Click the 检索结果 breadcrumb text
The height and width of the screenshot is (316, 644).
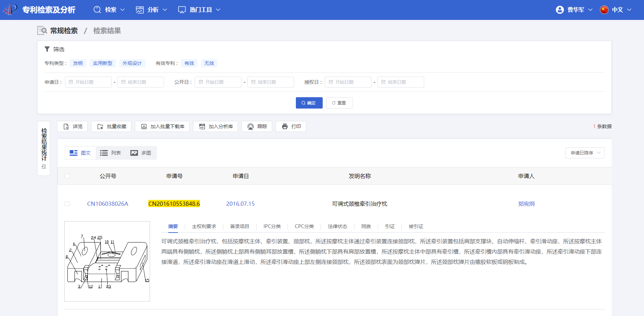click(107, 31)
